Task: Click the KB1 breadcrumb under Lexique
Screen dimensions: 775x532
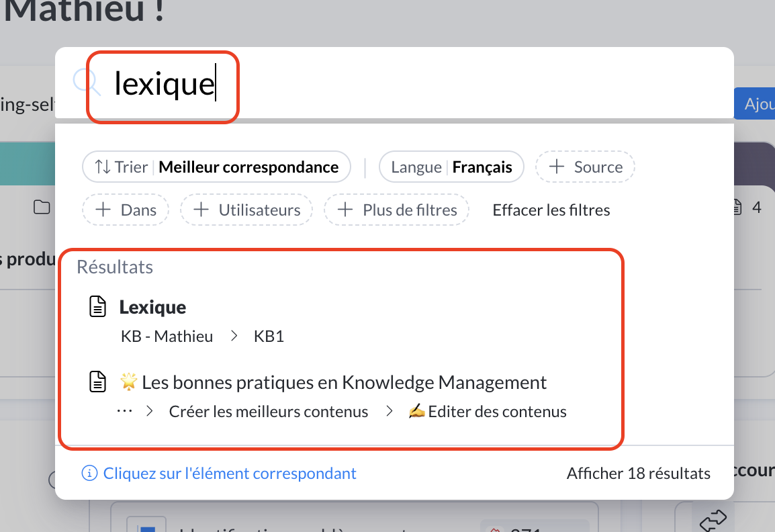Action: tap(269, 337)
